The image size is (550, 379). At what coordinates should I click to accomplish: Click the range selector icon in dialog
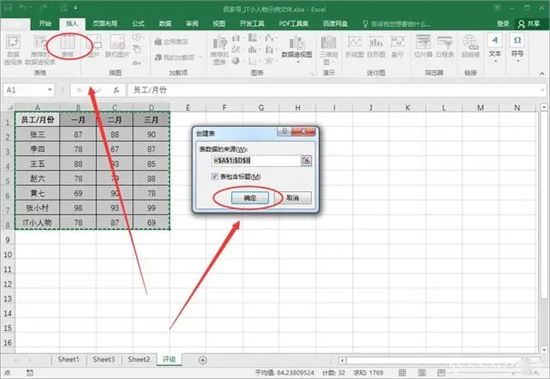[306, 161]
